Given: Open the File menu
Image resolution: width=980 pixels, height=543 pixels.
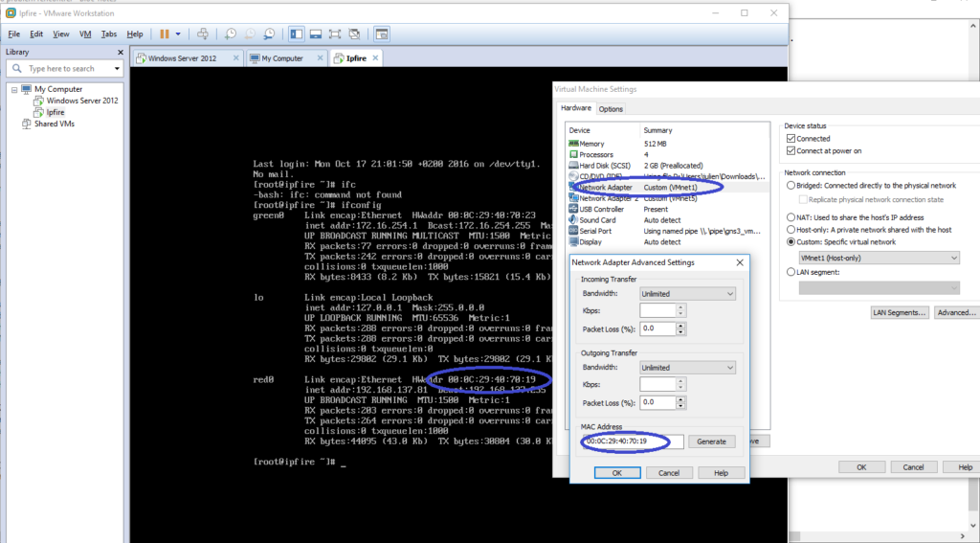Looking at the screenshot, I should point(13,34).
